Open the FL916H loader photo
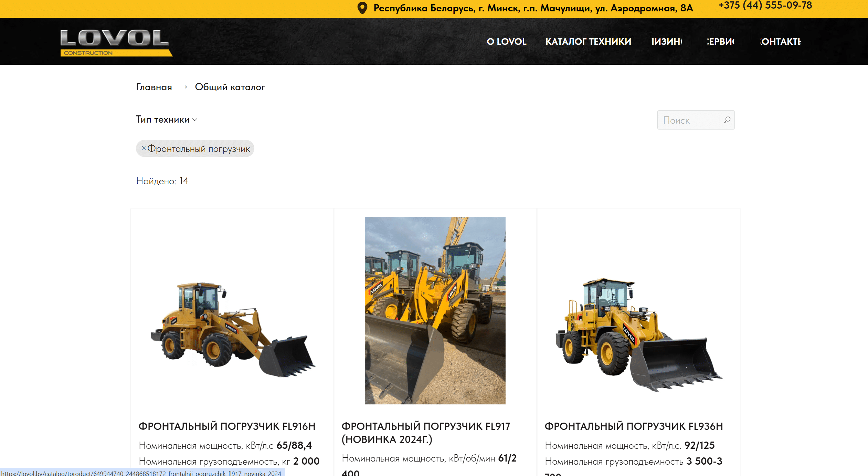The image size is (868, 476). [x=233, y=330]
